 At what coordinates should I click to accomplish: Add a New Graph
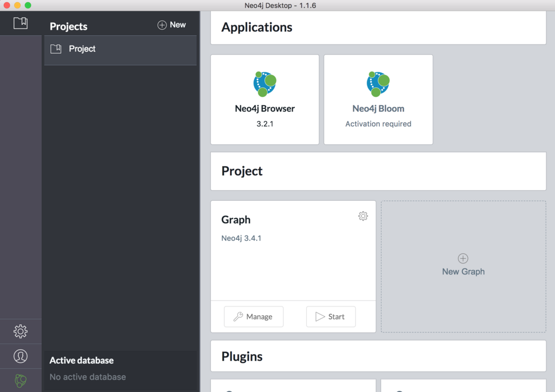point(463,266)
